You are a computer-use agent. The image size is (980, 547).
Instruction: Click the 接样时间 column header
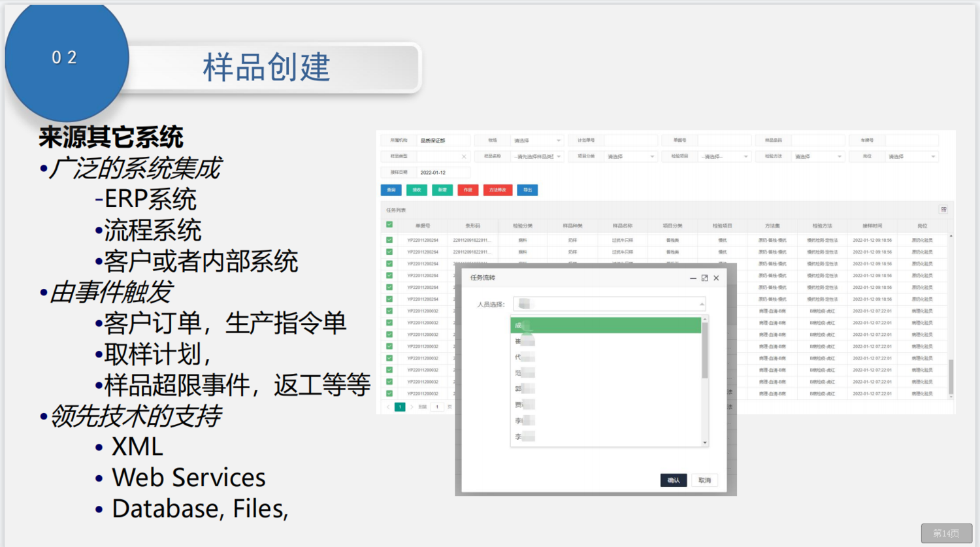(872, 225)
